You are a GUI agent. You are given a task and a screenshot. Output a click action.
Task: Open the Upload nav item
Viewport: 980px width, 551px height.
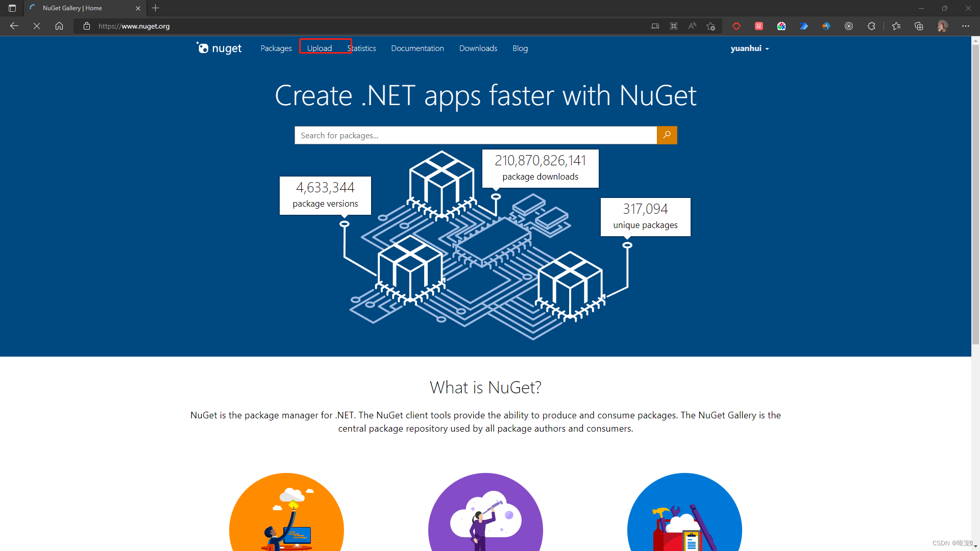pyautogui.click(x=320, y=48)
